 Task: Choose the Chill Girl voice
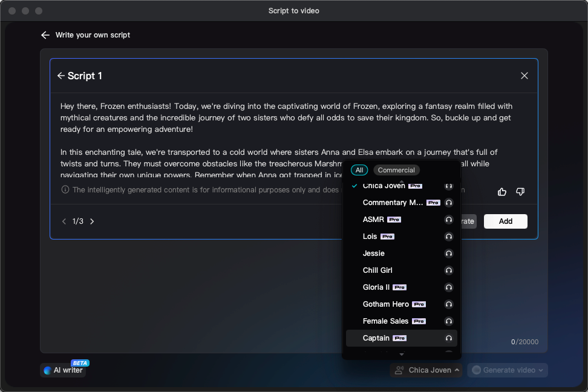click(x=402, y=270)
